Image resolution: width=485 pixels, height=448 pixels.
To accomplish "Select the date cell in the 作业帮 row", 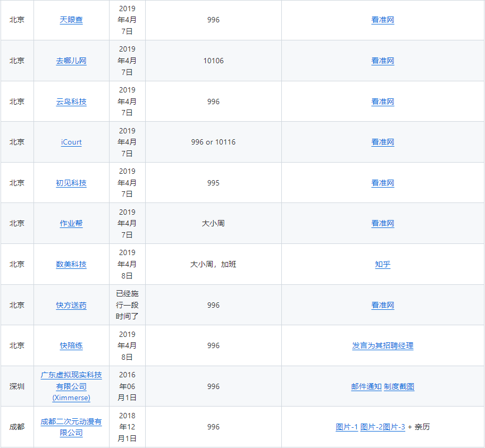I will click(127, 223).
